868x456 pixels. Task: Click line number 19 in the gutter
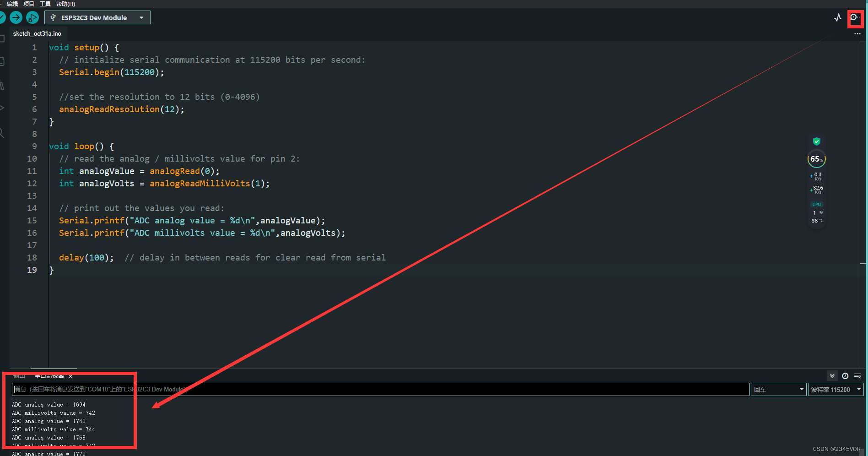point(32,270)
